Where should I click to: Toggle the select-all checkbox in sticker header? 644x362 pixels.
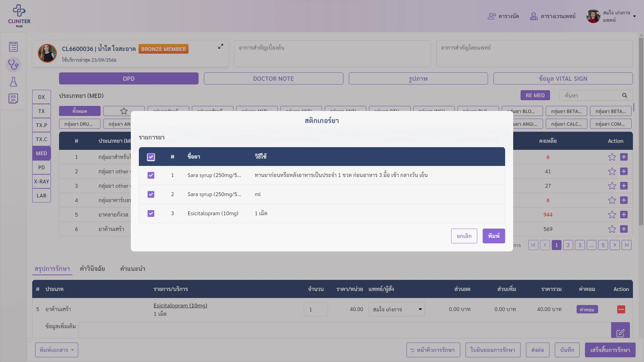click(151, 157)
